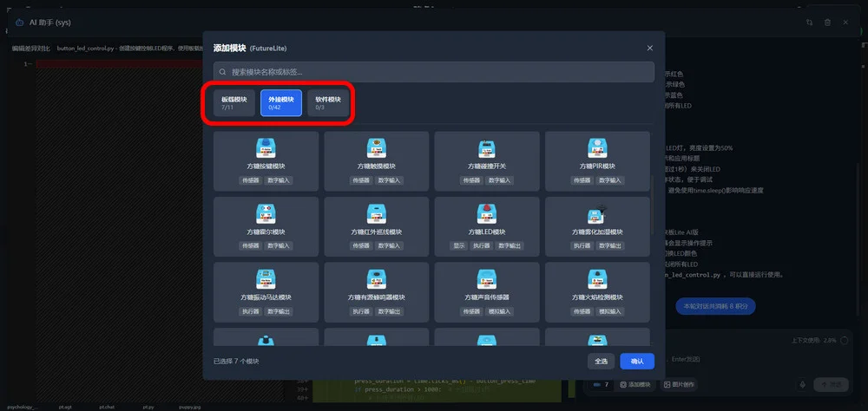The height and width of the screenshot is (411, 868).
Task: Switch to the 板载模块 tab
Action: pyautogui.click(x=234, y=102)
